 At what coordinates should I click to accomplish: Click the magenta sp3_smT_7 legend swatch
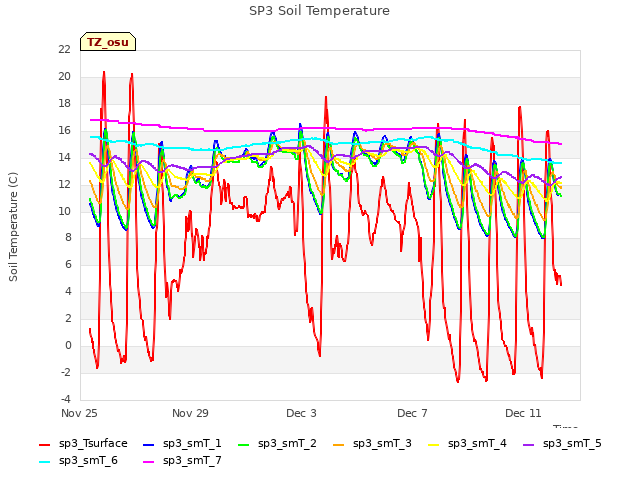[149, 462]
